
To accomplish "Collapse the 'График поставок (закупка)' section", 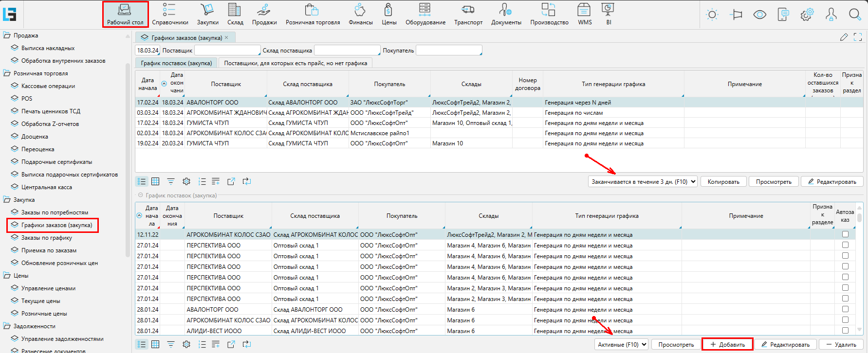I will (140, 195).
